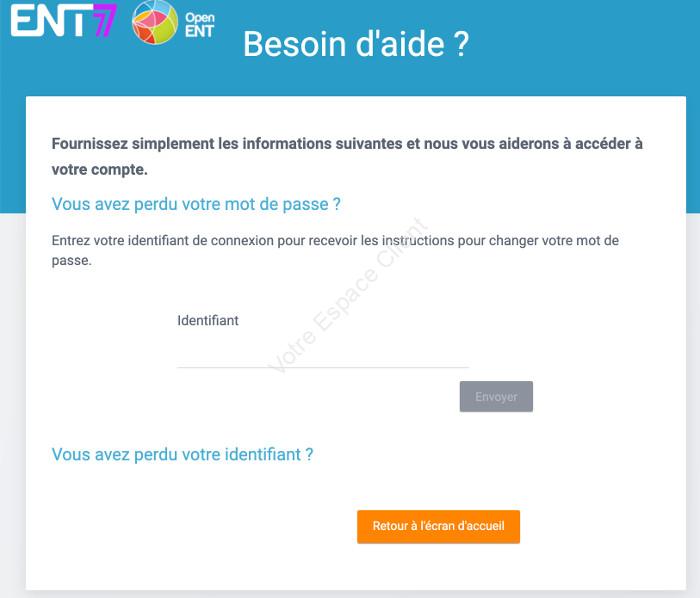Click the colorful Open ENT globe icon
Image resolution: width=700 pixels, height=598 pixels.
(155, 22)
